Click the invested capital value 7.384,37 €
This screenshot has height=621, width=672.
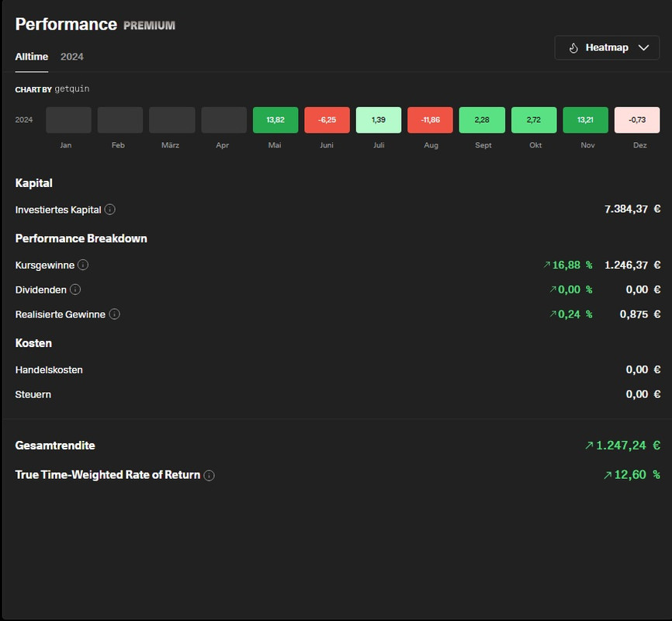[x=632, y=209]
